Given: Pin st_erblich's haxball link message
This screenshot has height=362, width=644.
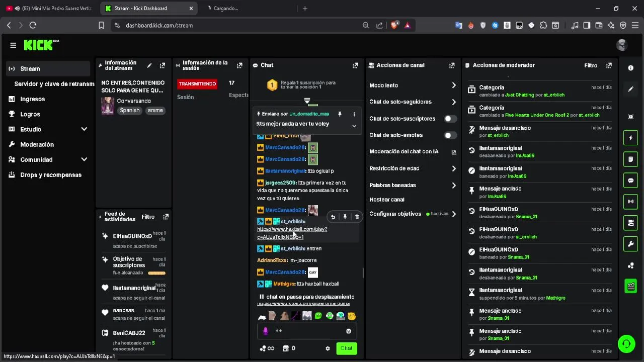Looking at the screenshot, I should coord(345,217).
